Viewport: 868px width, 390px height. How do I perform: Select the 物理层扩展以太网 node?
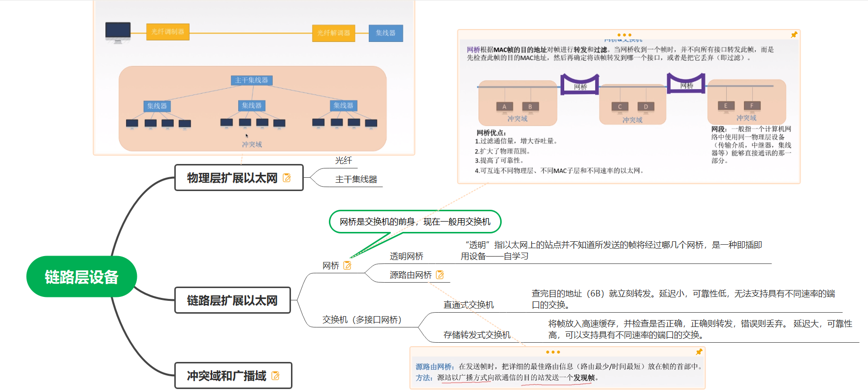pos(239,178)
